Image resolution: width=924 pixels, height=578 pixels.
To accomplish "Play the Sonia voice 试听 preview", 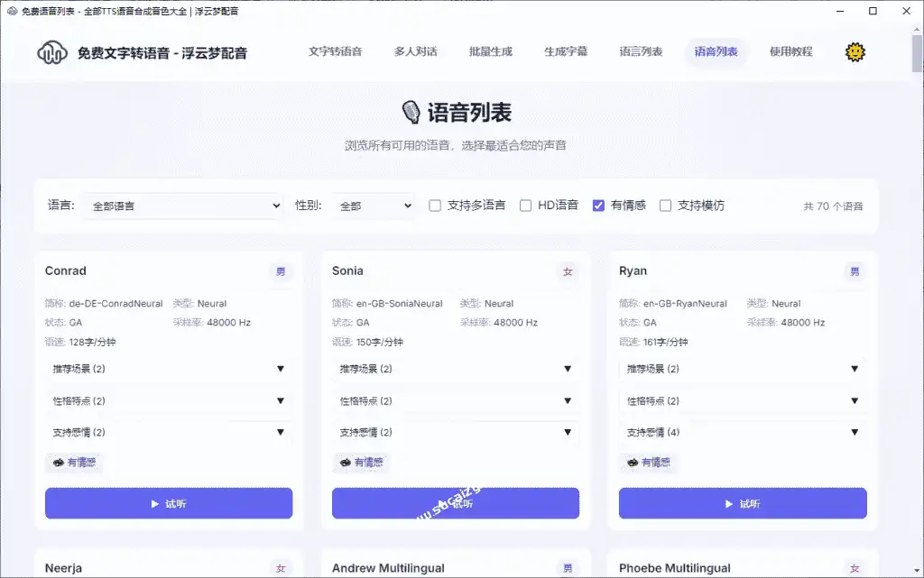I will coord(456,503).
